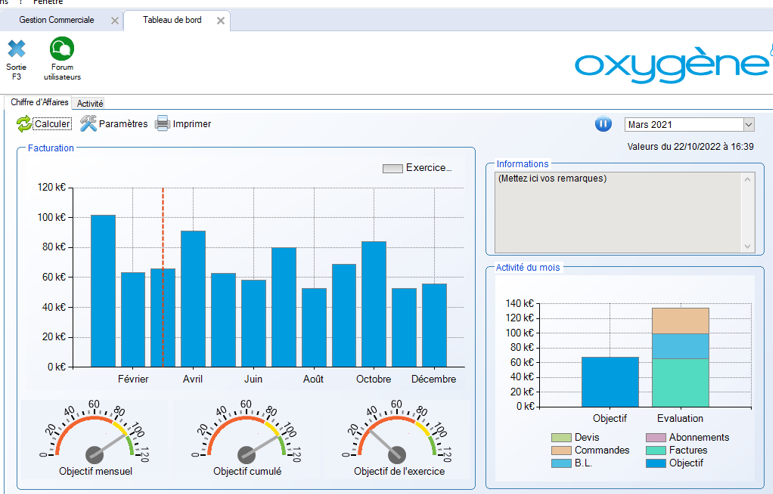The image size is (773, 494).
Task: Open the Fenêtre menu
Action: coord(48,3)
